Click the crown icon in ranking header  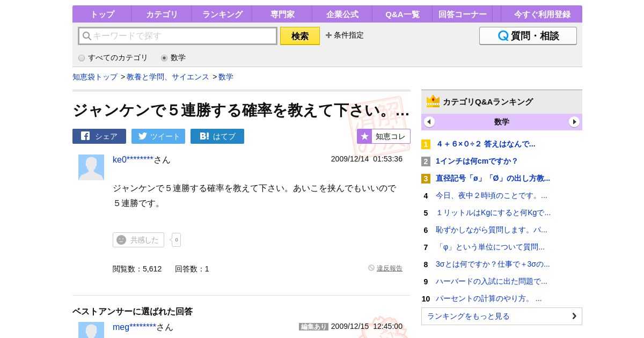coord(433,101)
